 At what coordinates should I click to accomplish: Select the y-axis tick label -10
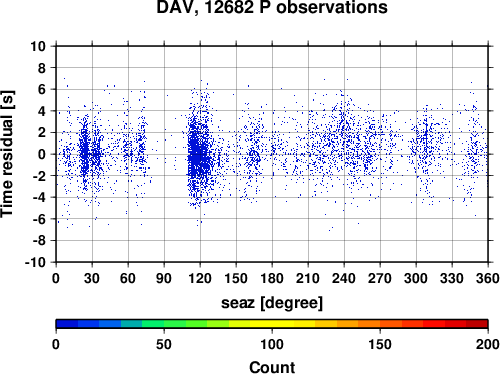tap(35, 262)
